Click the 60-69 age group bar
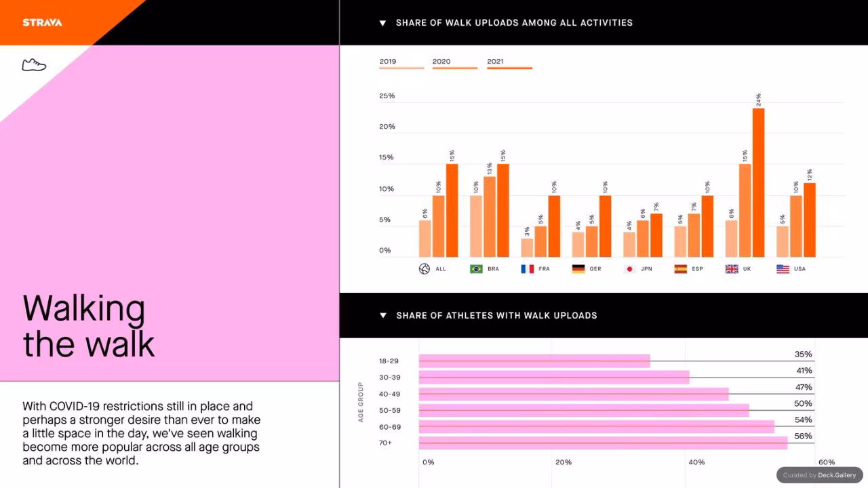868x488 pixels. 597,426
